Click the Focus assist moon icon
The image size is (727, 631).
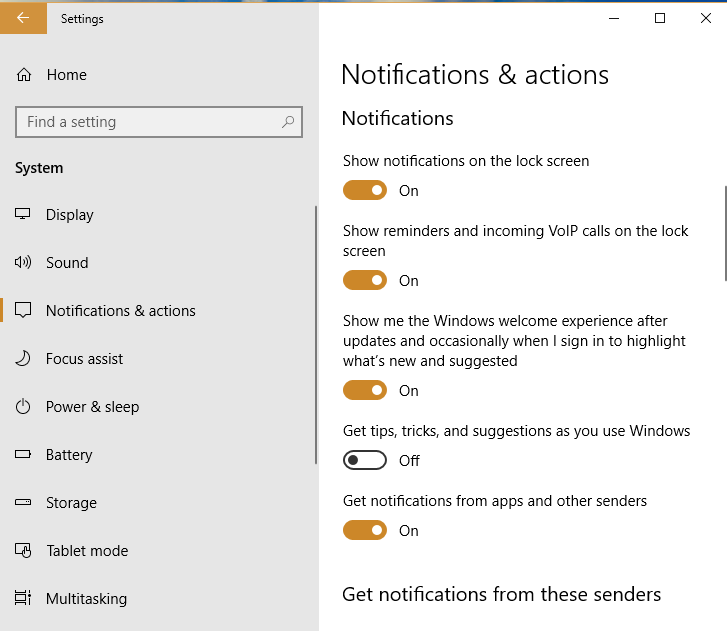point(23,358)
